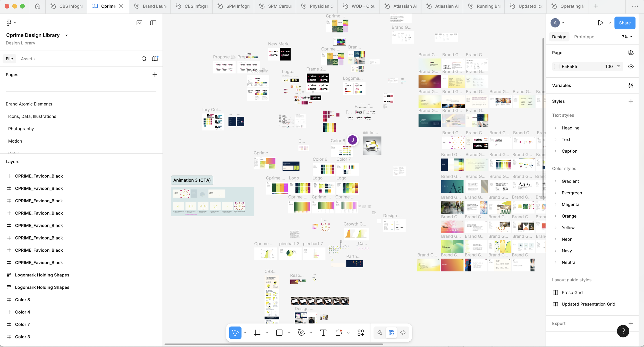Select the Pen tool in bottom toolbar
Viewport: 644px width, 347px height.
click(301, 333)
